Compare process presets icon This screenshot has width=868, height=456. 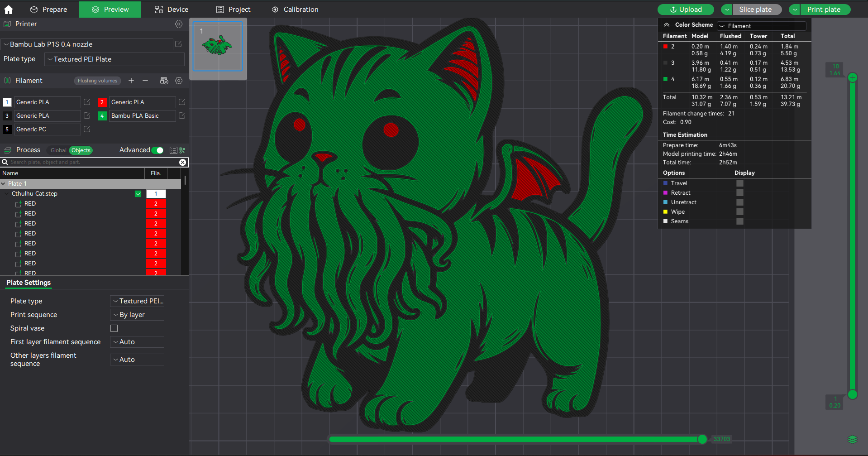pyautogui.click(x=182, y=150)
